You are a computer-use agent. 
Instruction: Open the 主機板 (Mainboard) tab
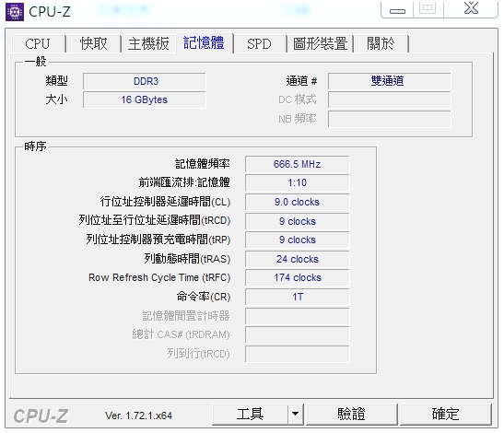pos(148,43)
